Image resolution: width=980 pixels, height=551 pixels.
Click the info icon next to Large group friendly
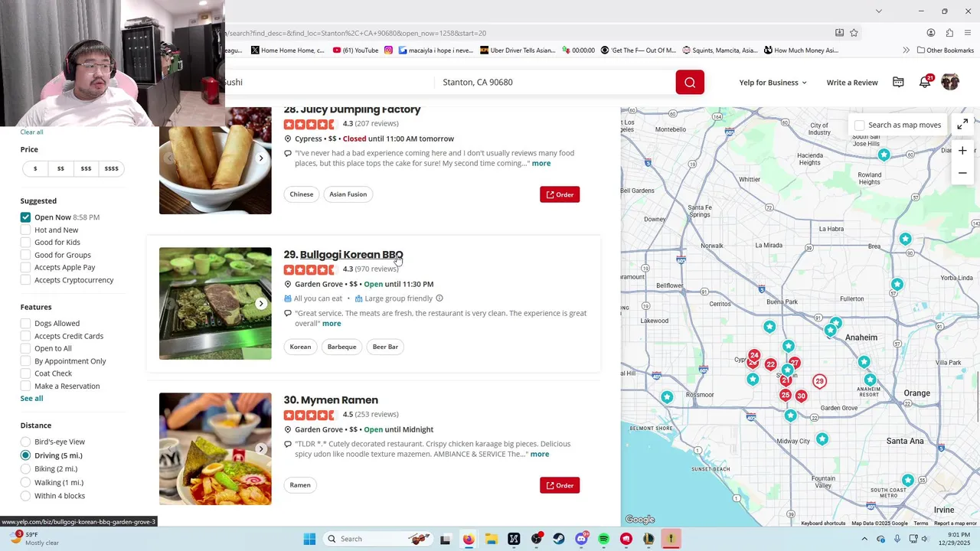(x=439, y=298)
